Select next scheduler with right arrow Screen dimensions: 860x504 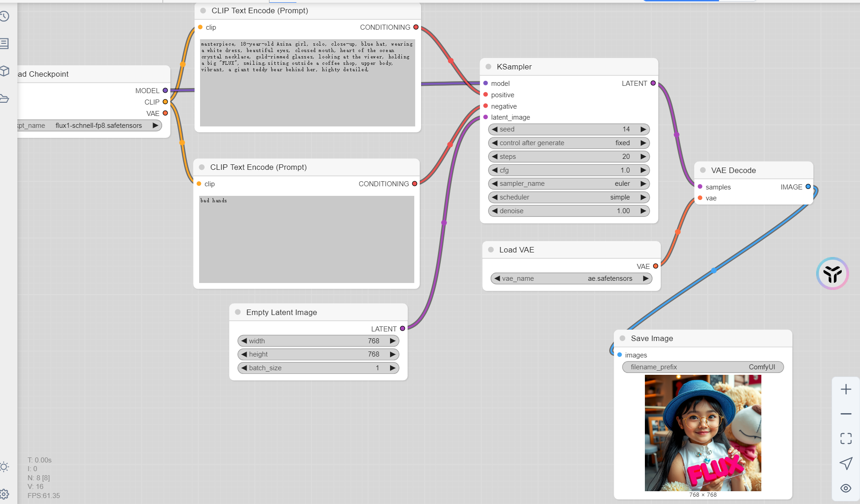[x=643, y=197]
